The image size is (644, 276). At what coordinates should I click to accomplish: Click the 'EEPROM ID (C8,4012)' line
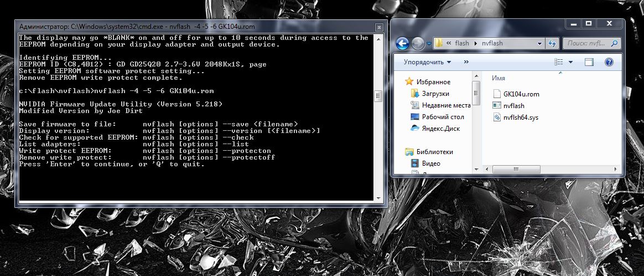(143, 65)
